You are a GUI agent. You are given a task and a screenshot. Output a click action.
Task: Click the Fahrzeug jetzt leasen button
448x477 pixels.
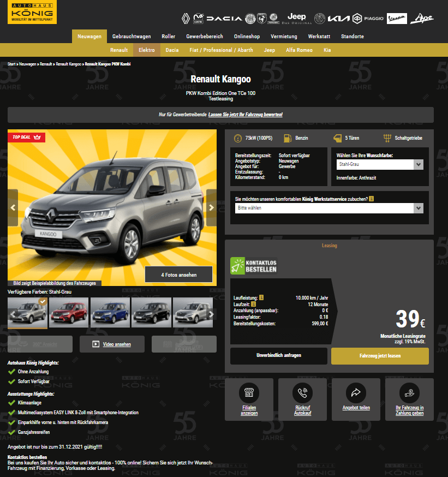[380, 356]
